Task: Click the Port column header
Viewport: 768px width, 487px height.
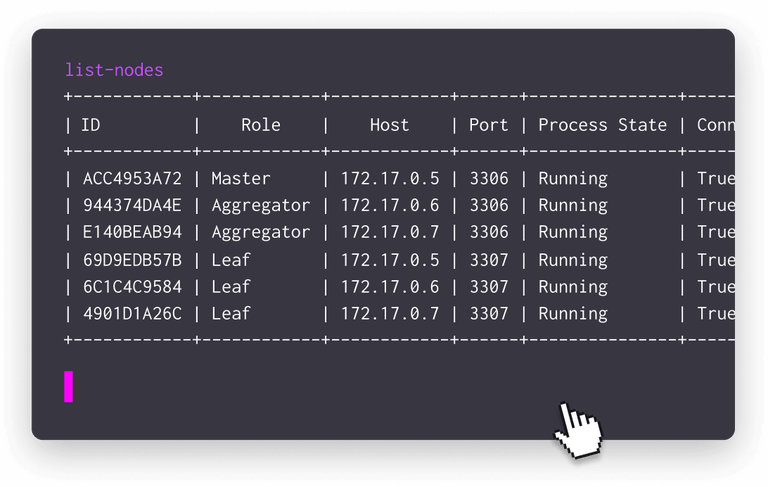Action: pyautogui.click(x=489, y=125)
